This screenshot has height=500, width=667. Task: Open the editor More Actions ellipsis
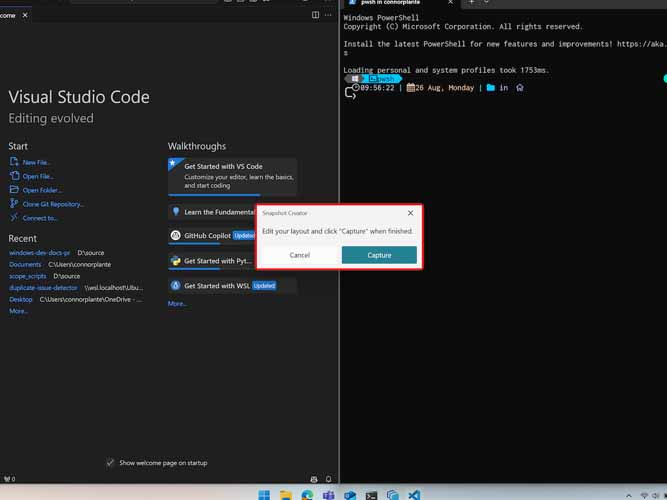pyautogui.click(x=328, y=15)
